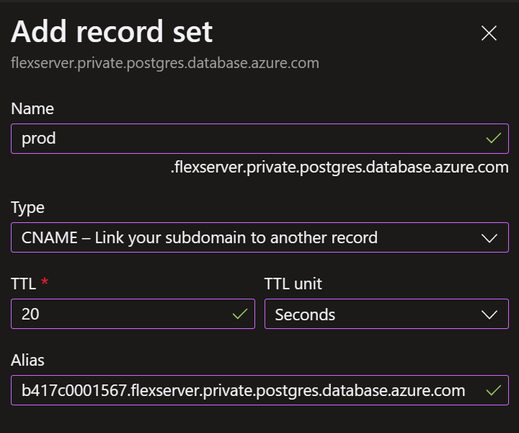This screenshot has height=433, width=519.
Task: Click the chevron arrow beside Seconds
Action: click(x=489, y=315)
